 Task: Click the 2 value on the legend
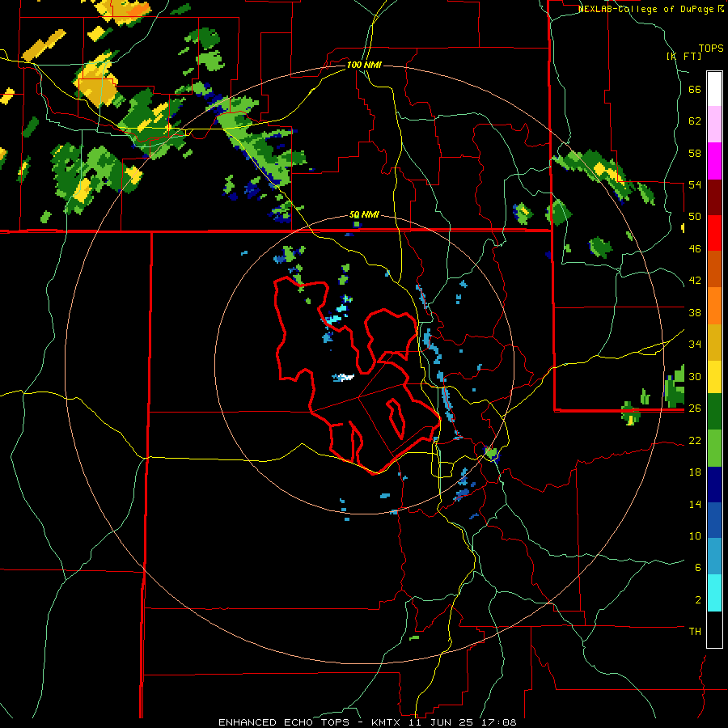[x=698, y=599]
